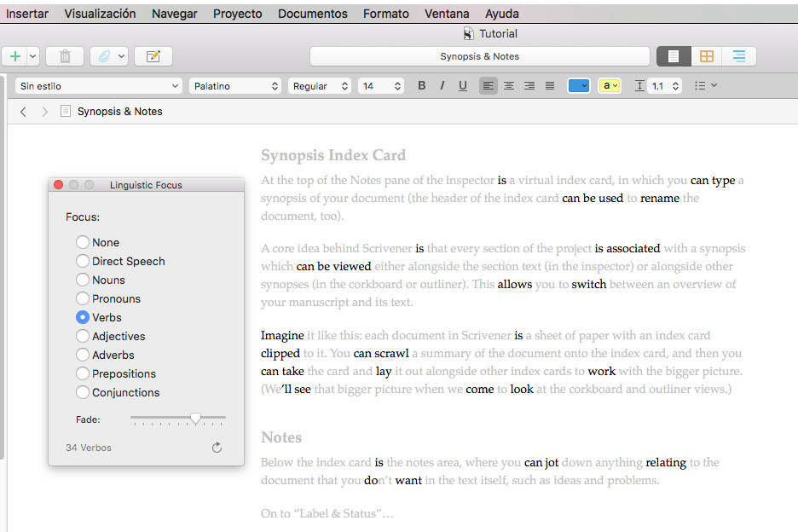Select the Adjectives focus option

(84, 336)
